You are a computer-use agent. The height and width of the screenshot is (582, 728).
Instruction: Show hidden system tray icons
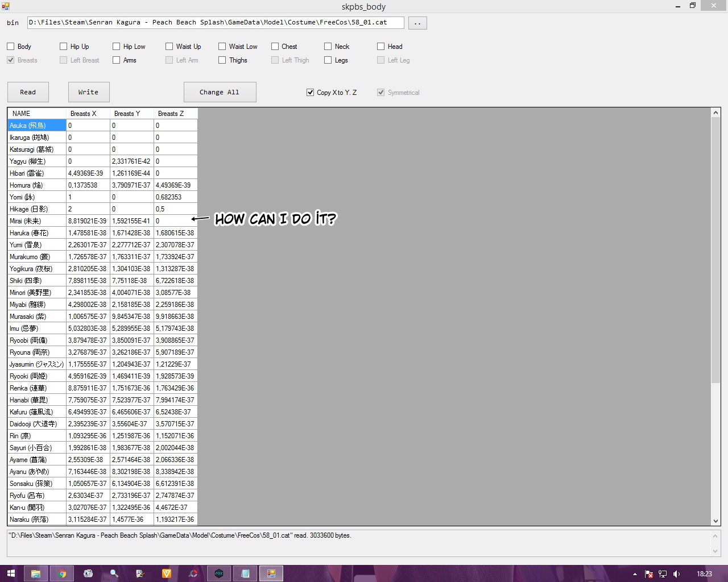point(635,574)
